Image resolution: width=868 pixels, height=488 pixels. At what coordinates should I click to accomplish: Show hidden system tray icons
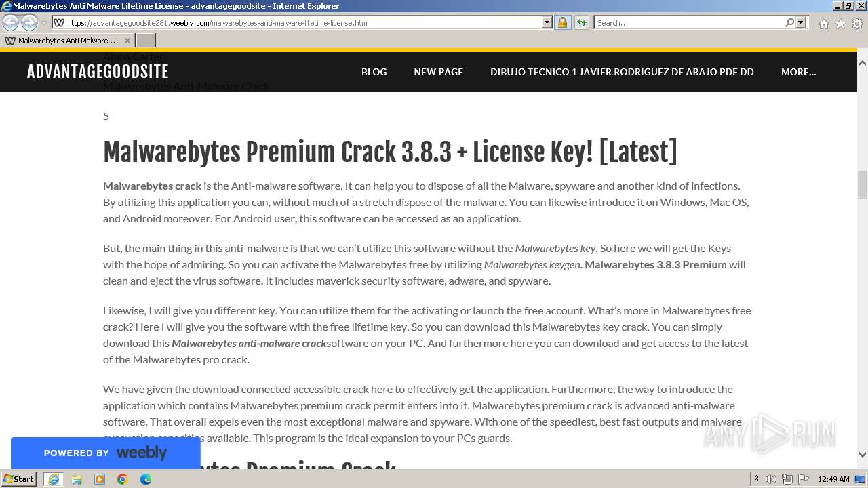click(756, 479)
